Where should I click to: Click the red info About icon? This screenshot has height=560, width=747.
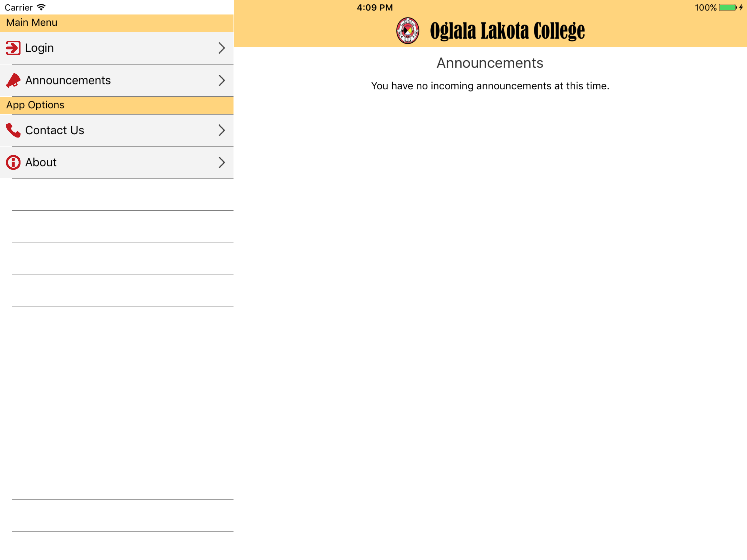coord(13,162)
